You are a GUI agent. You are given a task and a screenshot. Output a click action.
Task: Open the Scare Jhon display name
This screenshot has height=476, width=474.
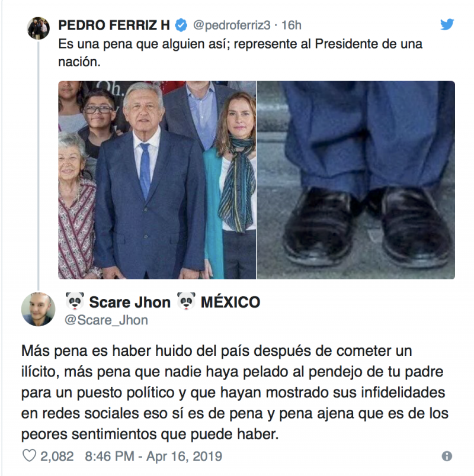point(130,302)
